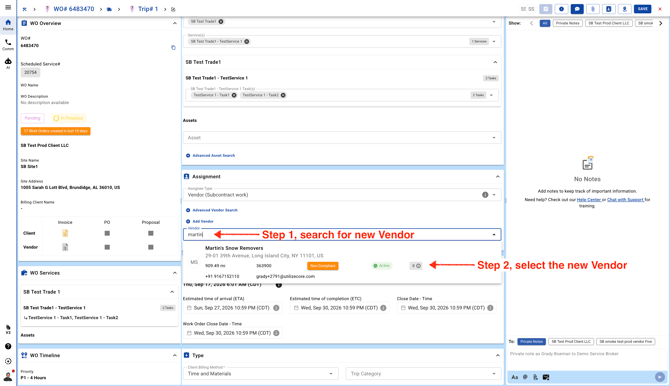This screenshot has height=386, width=670.
Task: Click the person pin toolbar icon
Action: tap(624, 9)
